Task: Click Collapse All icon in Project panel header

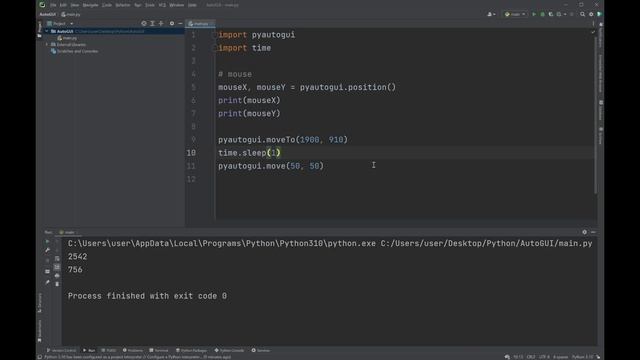Action: click(161, 24)
